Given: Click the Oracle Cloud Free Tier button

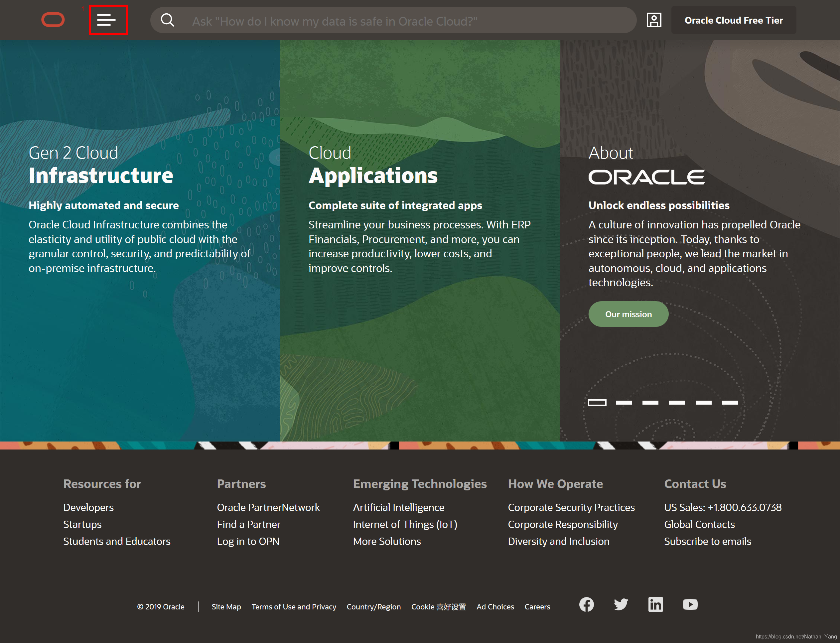Looking at the screenshot, I should coord(733,20).
